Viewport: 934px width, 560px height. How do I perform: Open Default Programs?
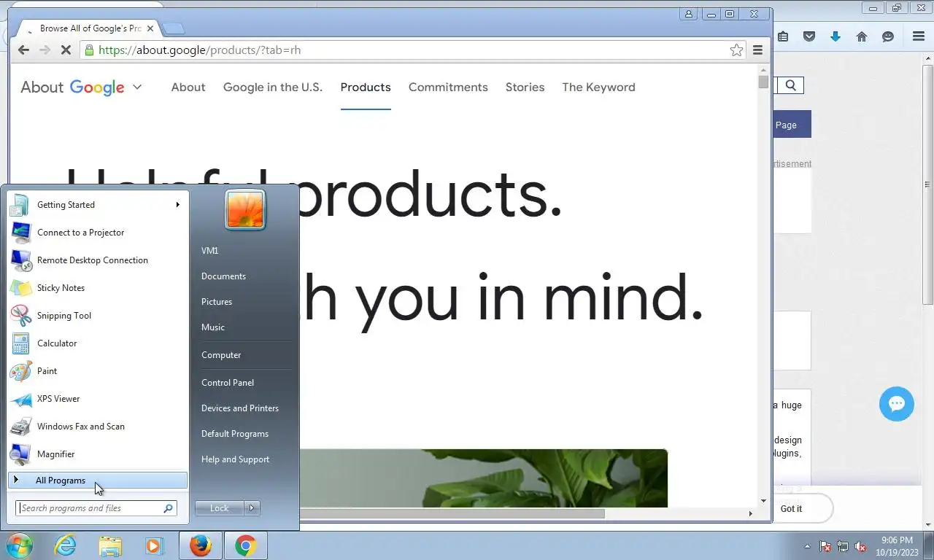pyautogui.click(x=235, y=434)
